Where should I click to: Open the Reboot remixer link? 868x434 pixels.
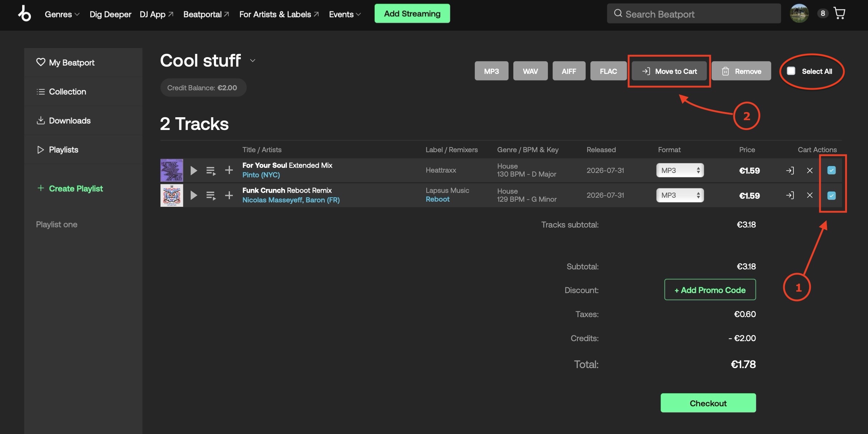[x=438, y=199]
